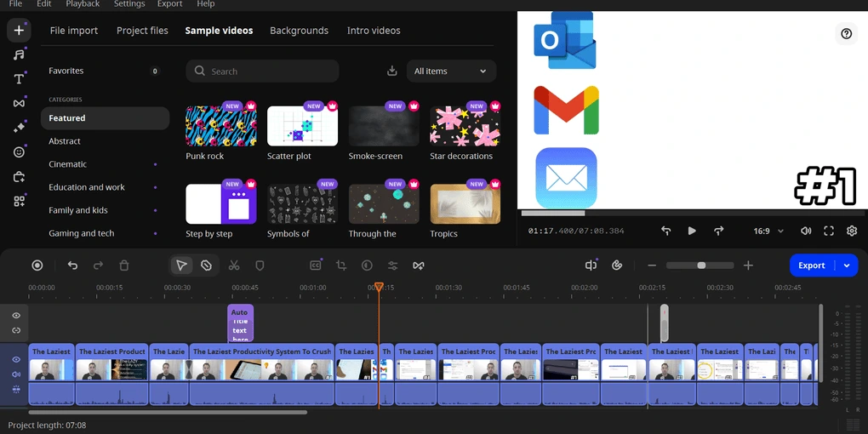This screenshot has height=434, width=868.
Task: Click the Search sample videos field
Action: click(x=262, y=71)
